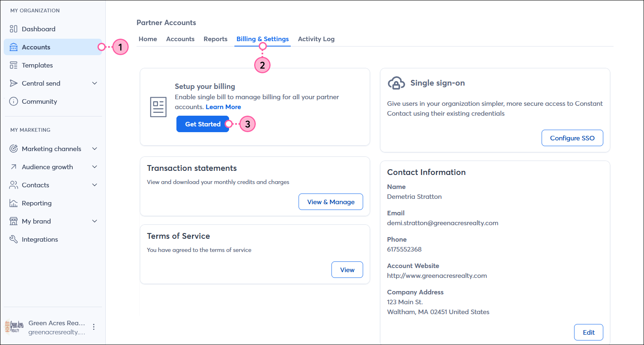Click the email demi.stratton@greenacresrealty.com
Image resolution: width=644 pixels, height=345 pixels.
pyautogui.click(x=442, y=223)
